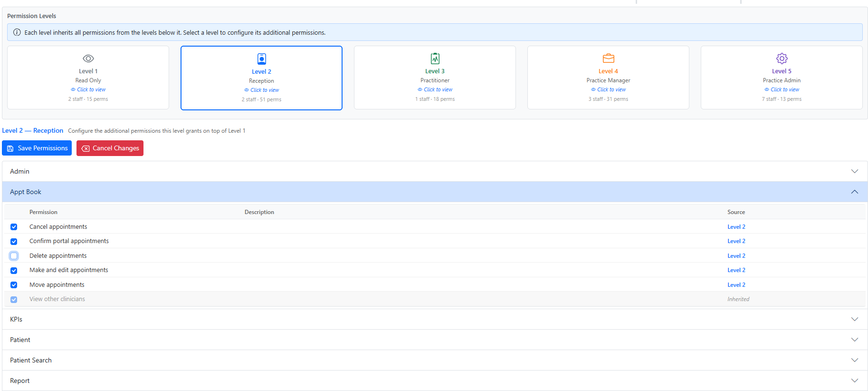Enable the Delete appointments checkbox
This screenshot has height=391, width=868.
(14, 256)
